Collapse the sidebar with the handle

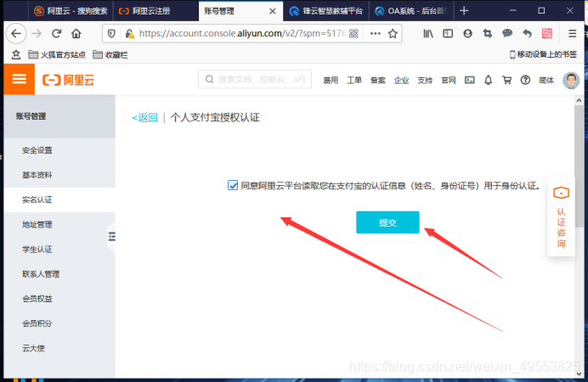112,237
